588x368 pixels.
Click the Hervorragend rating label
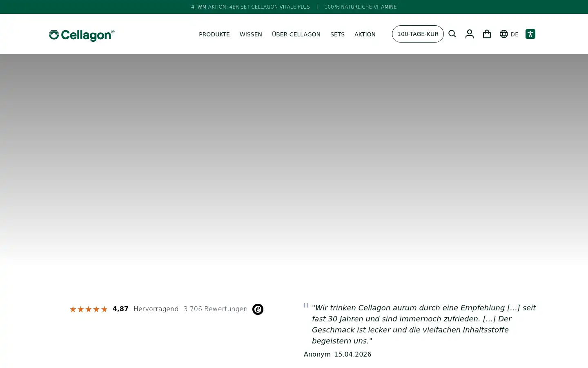coord(156,309)
